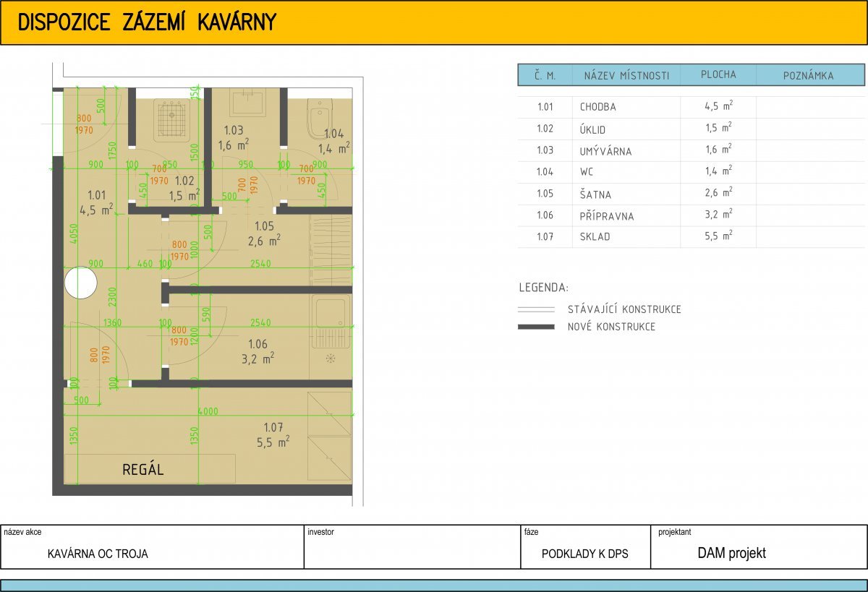Select the upper diagonal-marked unit in room 1.07
The image size is (868, 592).
tap(329, 413)
